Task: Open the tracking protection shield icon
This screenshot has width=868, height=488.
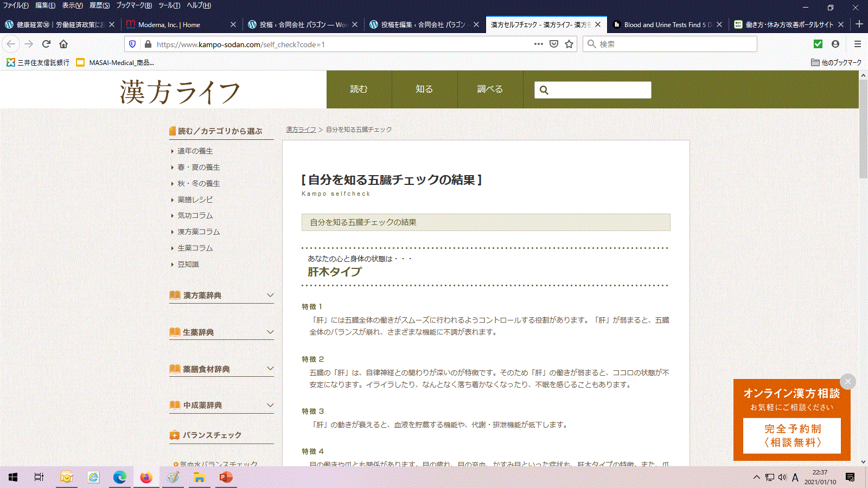Action: (x=132, y=44)
